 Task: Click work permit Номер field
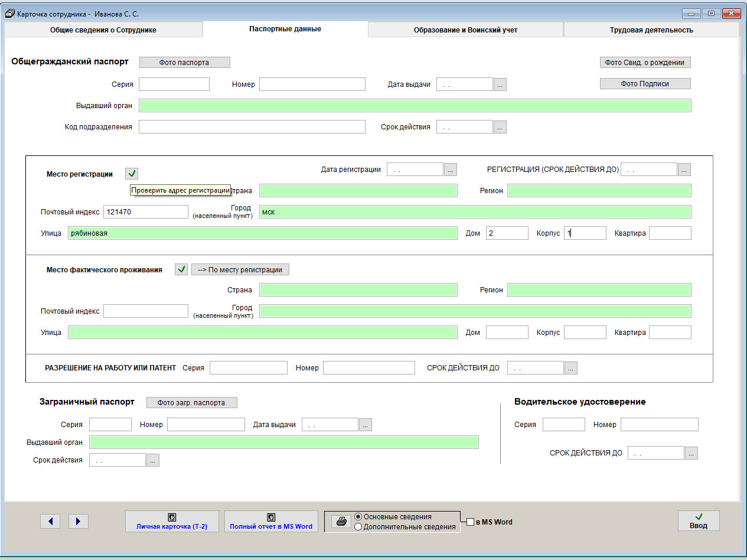pos(369,368)
